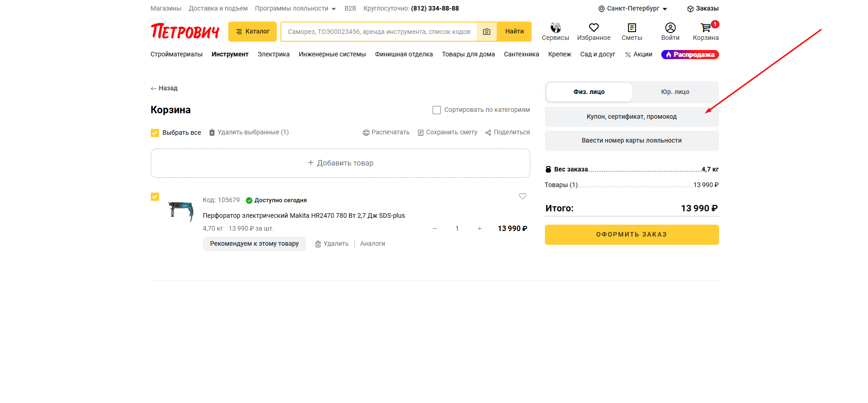Expand the Санкт-Петербург city dropdown

(633, 9)
